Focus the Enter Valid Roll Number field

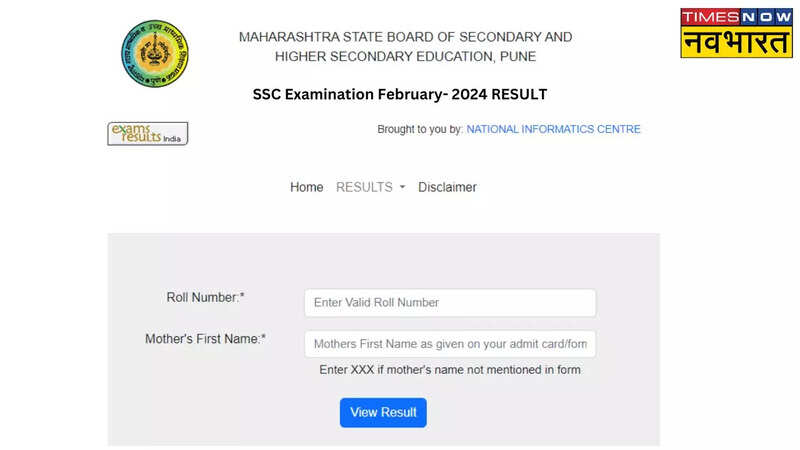click(x=450, y=303)
